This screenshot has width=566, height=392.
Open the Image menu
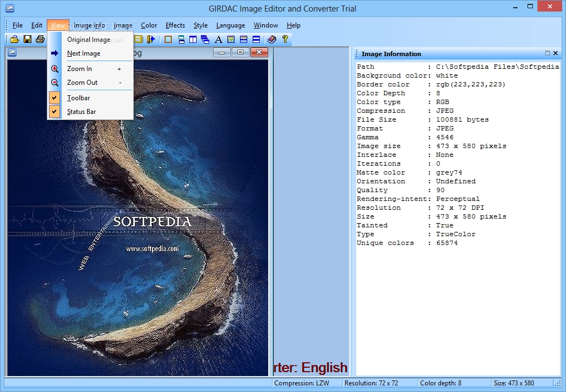click(123, 25)
